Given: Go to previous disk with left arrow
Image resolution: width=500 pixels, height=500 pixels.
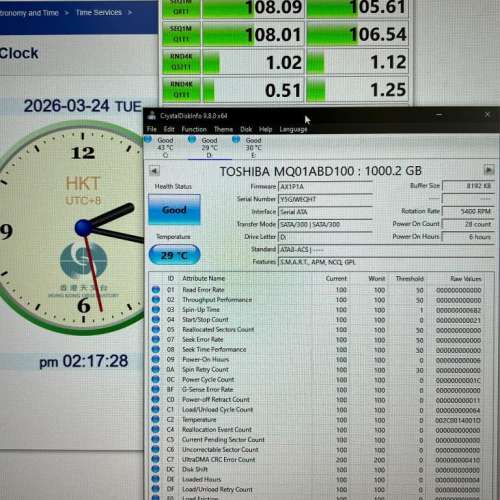Looking at the screenshot, I should (x=154, y=171).
